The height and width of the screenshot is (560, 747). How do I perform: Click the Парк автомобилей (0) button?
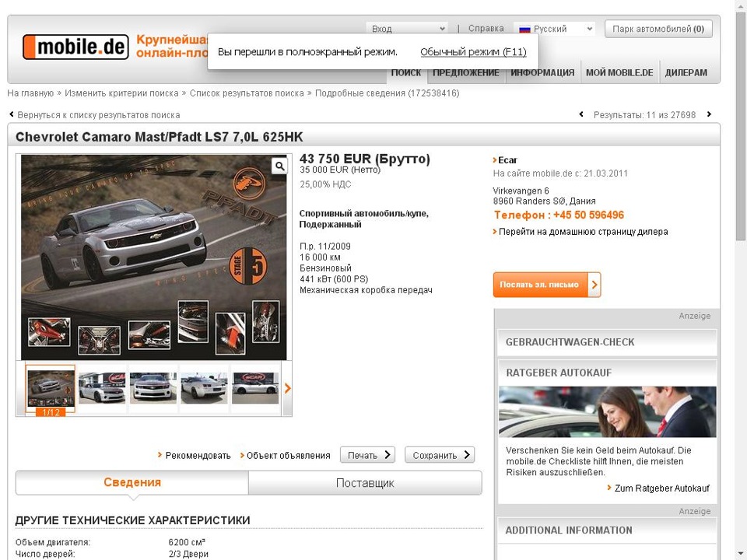pyautogui.click(x=658, y=29)
